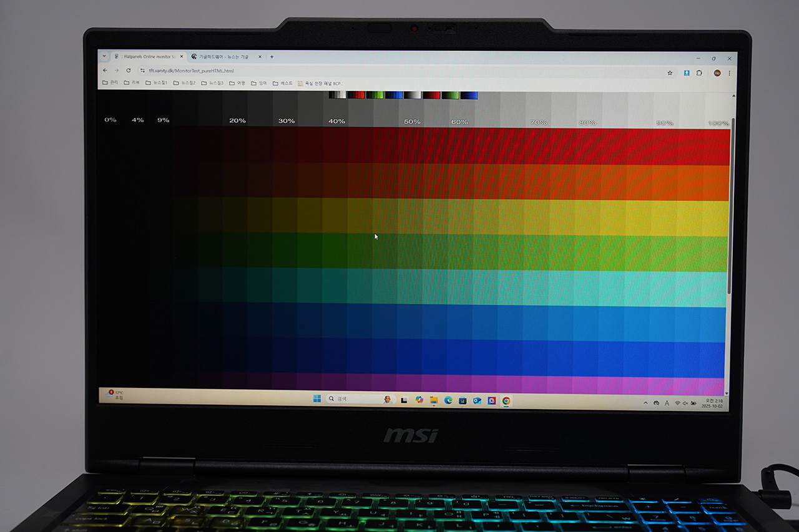Open the Chrome three-dot menu
The width and height of the screenshot is (799, 532).
click(729, 73)
